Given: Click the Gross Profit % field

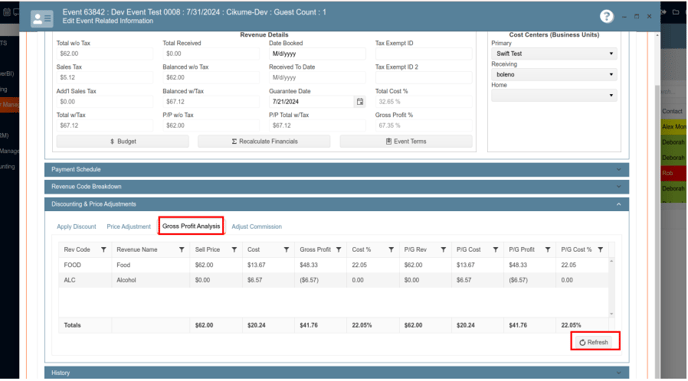Looking at the screenshot, I should point(423,126).
